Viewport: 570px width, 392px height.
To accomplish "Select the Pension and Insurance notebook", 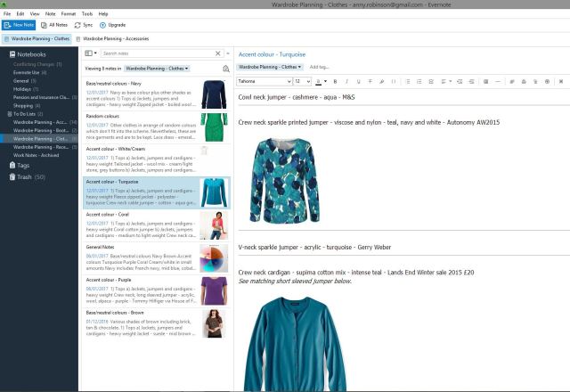I will click(45, 97).
